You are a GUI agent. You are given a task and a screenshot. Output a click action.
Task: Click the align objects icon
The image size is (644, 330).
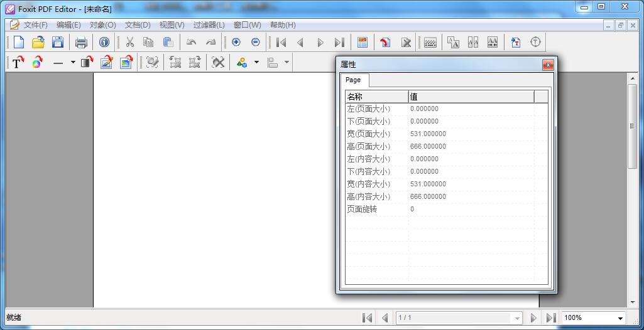click(273, 63)
